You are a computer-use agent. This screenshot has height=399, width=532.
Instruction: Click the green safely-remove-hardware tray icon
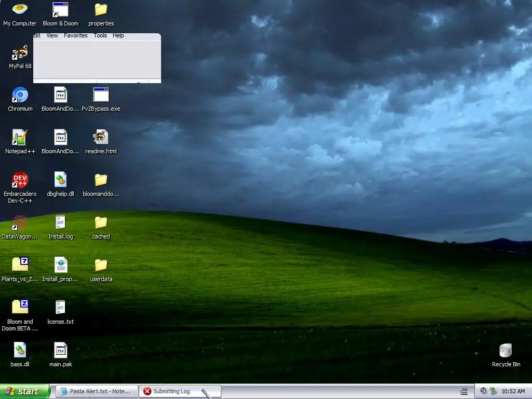pos(494,391)
